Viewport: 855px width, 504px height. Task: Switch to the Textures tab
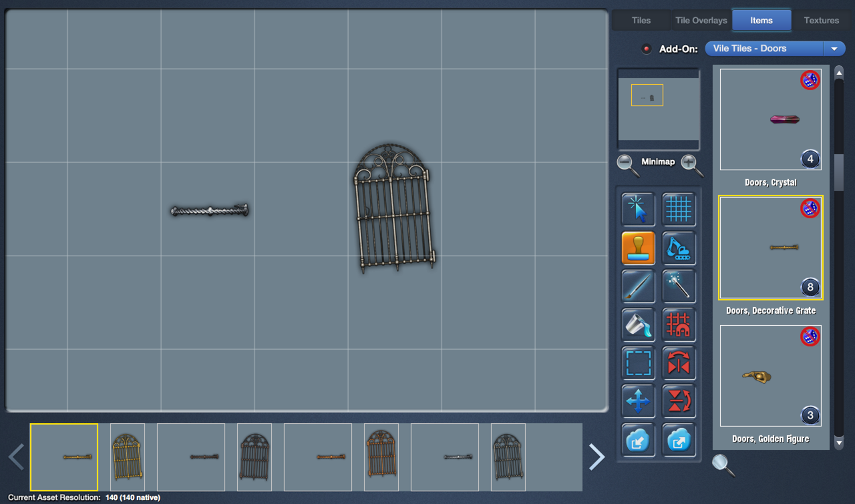[x=822, y=20]
